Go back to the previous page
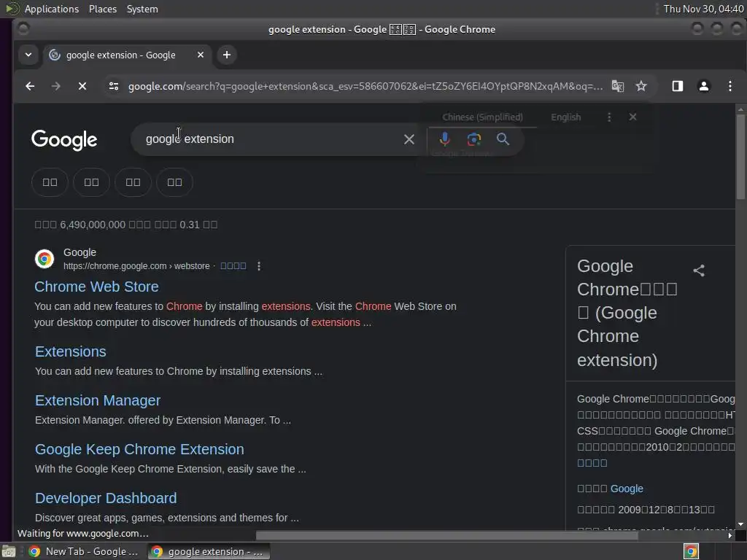This screenshot has height=560, width=747. point(30,86)
